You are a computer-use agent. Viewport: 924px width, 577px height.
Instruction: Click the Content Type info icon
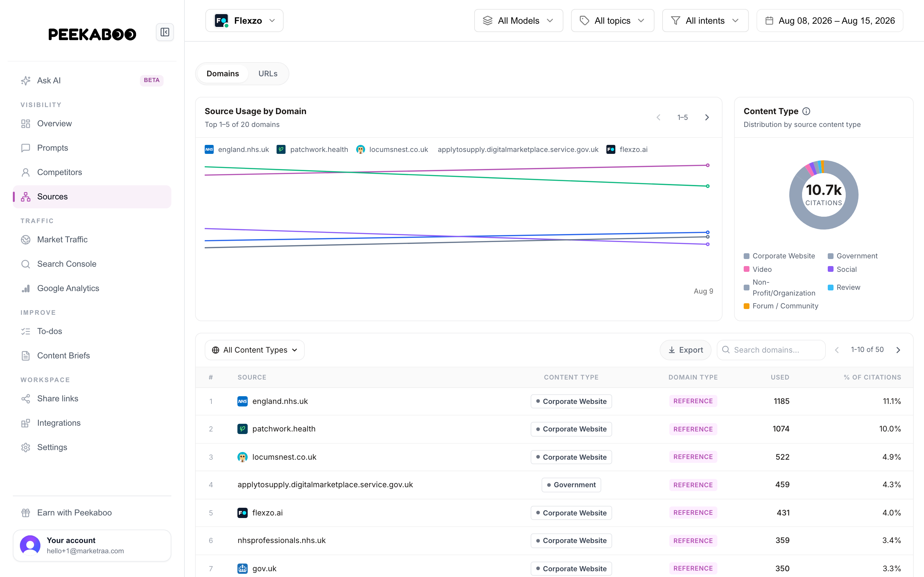click(806, 111)
